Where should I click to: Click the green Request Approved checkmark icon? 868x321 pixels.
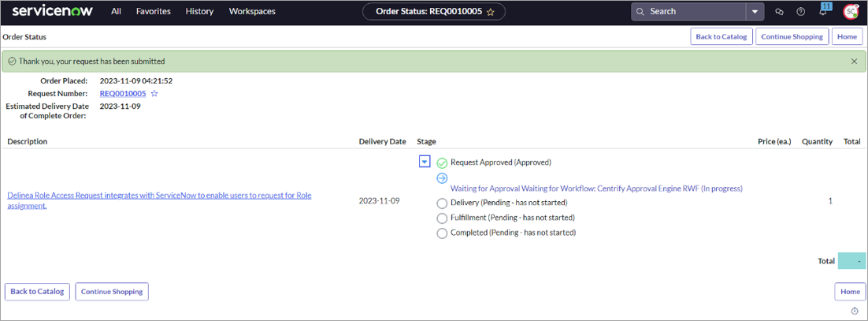coord(442,163)
